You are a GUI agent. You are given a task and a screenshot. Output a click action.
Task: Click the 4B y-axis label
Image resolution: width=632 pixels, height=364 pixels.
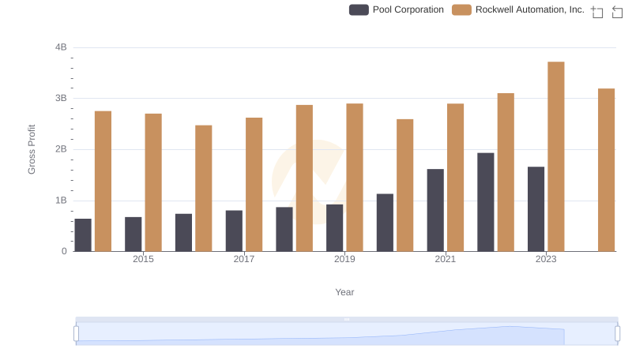(x=61, y=47)
